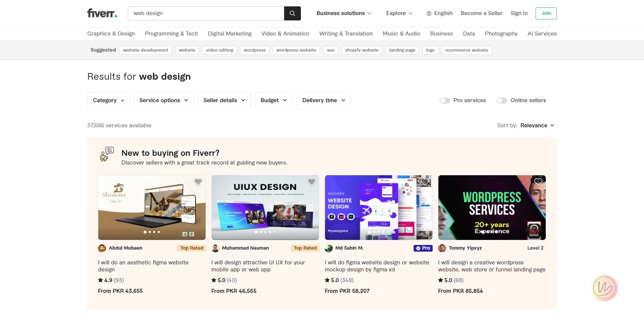
Task: Click the Fiverr logo
Action: [x=102, y=13]
